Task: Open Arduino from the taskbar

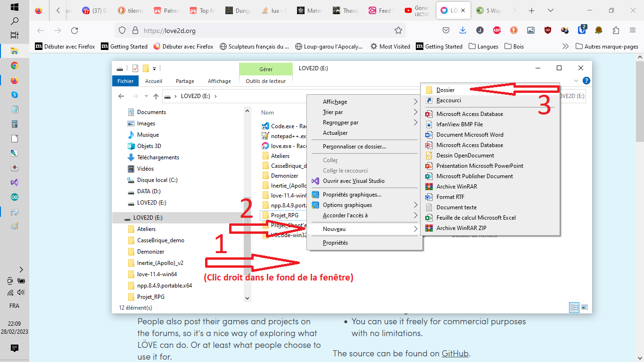Action: pos(15,197)
